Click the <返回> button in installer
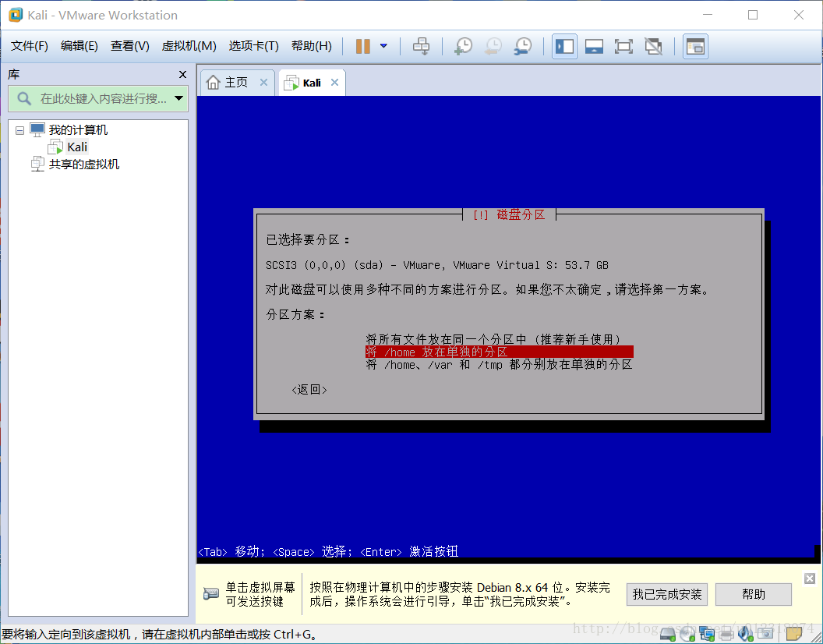 pos(309,390)
